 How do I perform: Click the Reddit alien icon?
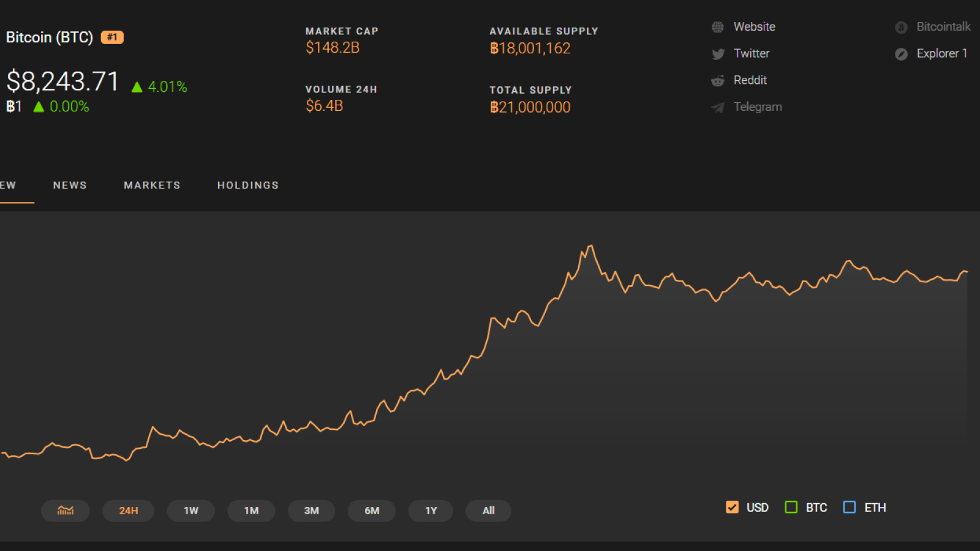pyautogui.click(x=718, y=81)
